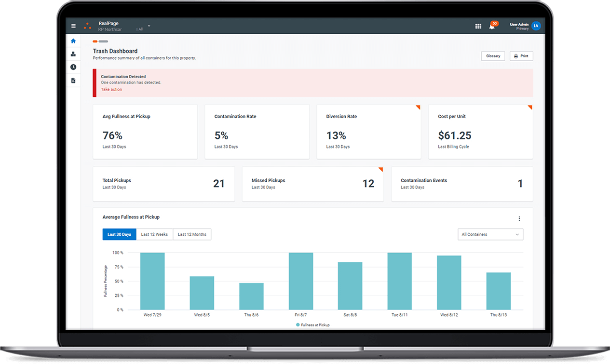
Task: Click the Take action link
Action: point(111,90)
